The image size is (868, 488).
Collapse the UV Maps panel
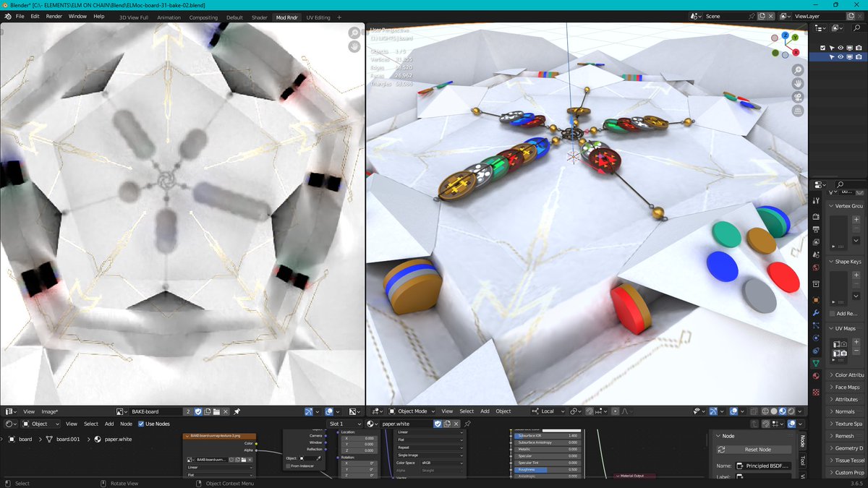pos(845,328)
